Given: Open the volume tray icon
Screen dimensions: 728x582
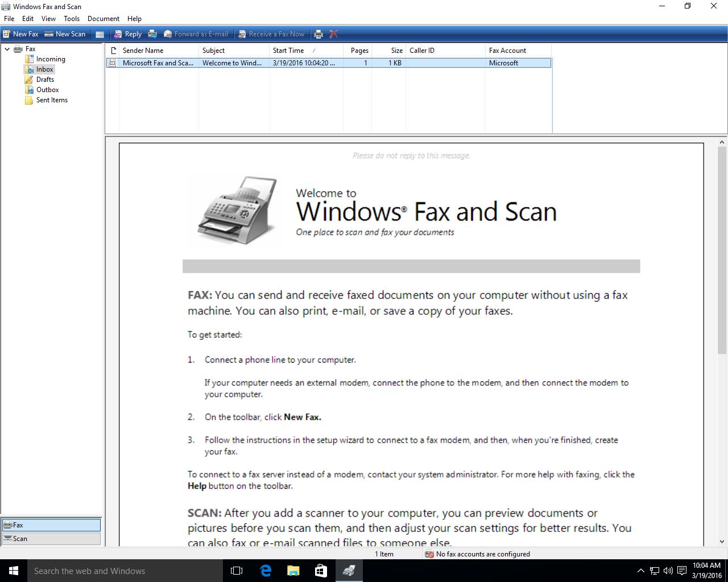Looking at the screenshot, I should 668,571.
